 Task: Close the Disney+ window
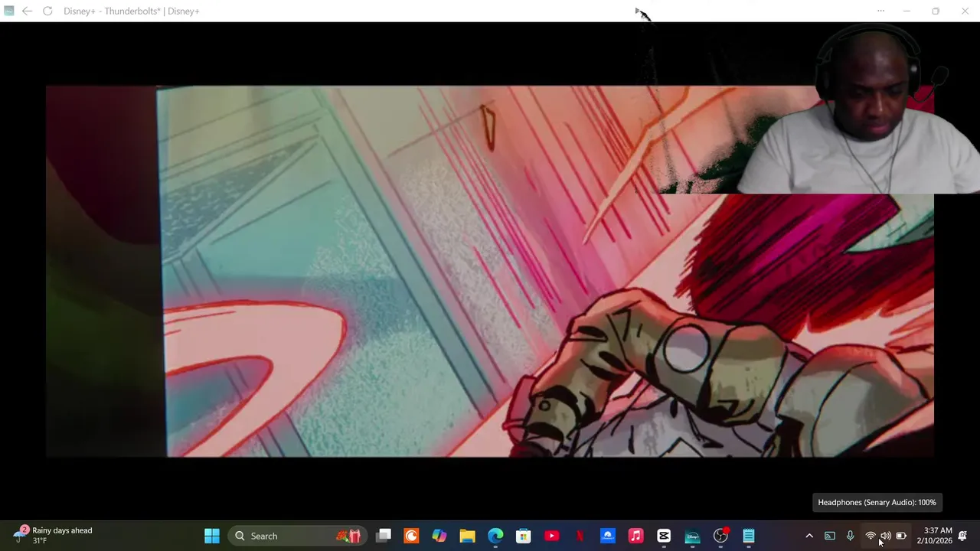[x=965, y=11]
